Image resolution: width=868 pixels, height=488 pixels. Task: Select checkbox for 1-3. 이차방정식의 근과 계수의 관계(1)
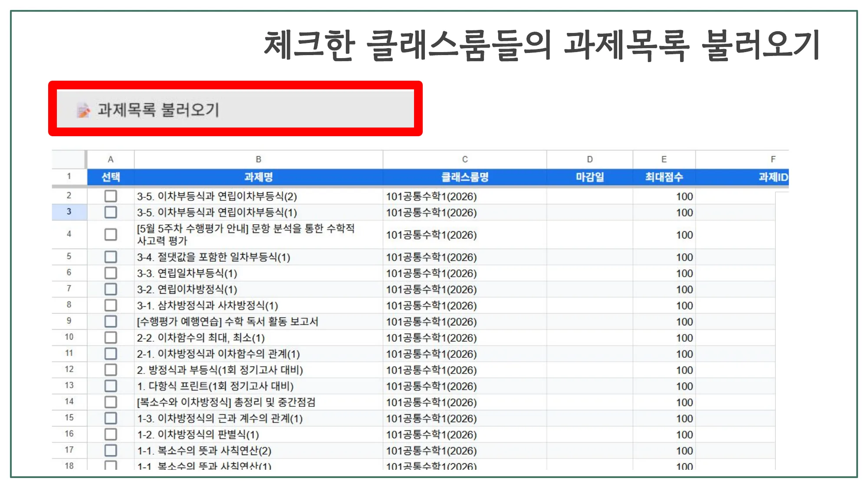(x=111, y=418)
